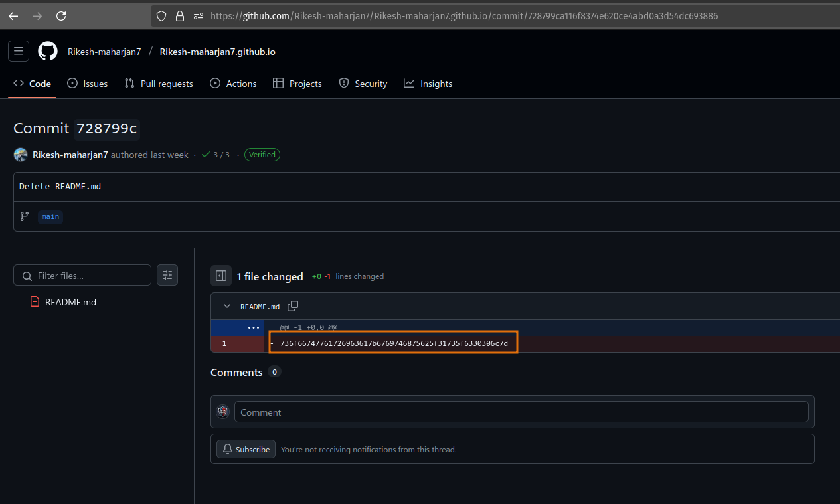
Task: Collapse the README.md diff section
Action: [x=227, y=307]
